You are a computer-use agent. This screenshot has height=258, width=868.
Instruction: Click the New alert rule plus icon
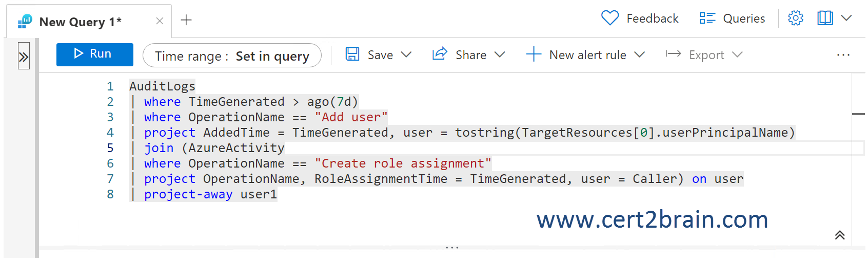pyautogui.click(x=534, y=54)
